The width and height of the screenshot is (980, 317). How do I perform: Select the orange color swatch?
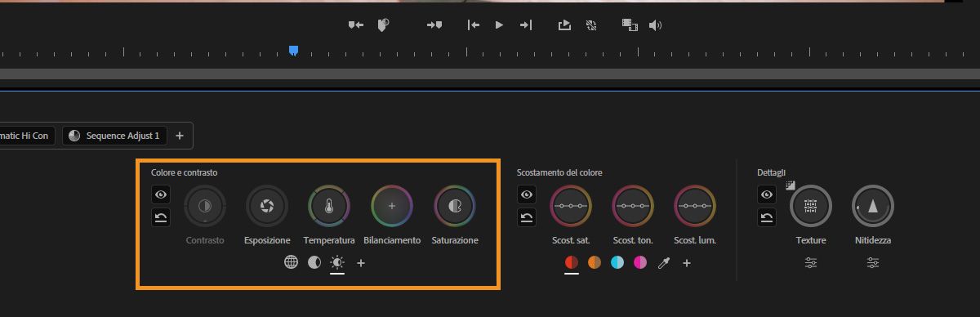(x=595, y=262)
